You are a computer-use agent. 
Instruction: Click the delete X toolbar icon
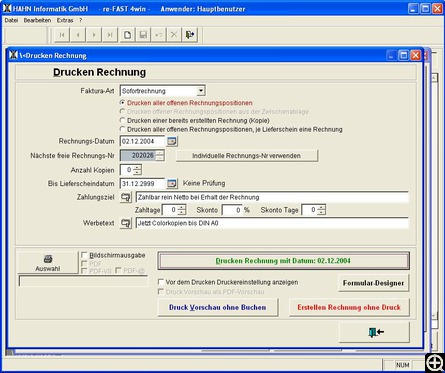(174, 35)
